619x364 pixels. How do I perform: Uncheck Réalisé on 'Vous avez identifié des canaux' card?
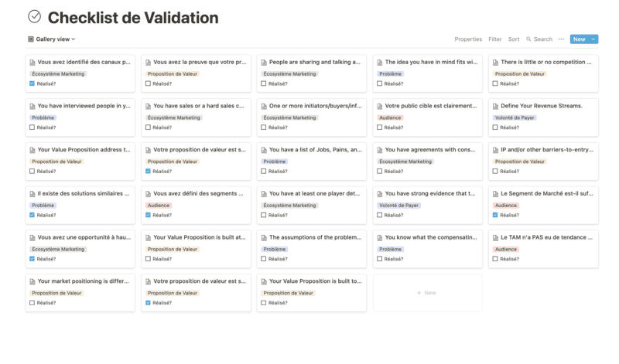[32, 83]
